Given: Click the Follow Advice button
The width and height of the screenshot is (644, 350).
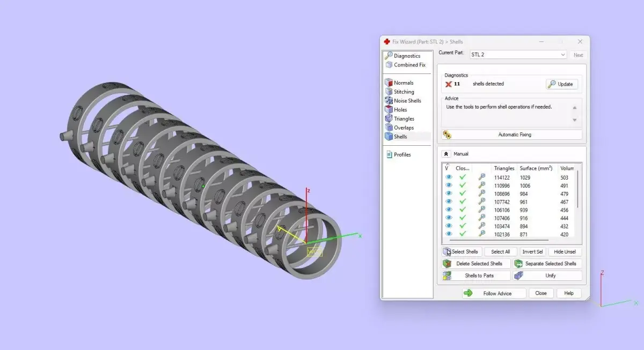Looking at the screenshot, I should point(494,293).
